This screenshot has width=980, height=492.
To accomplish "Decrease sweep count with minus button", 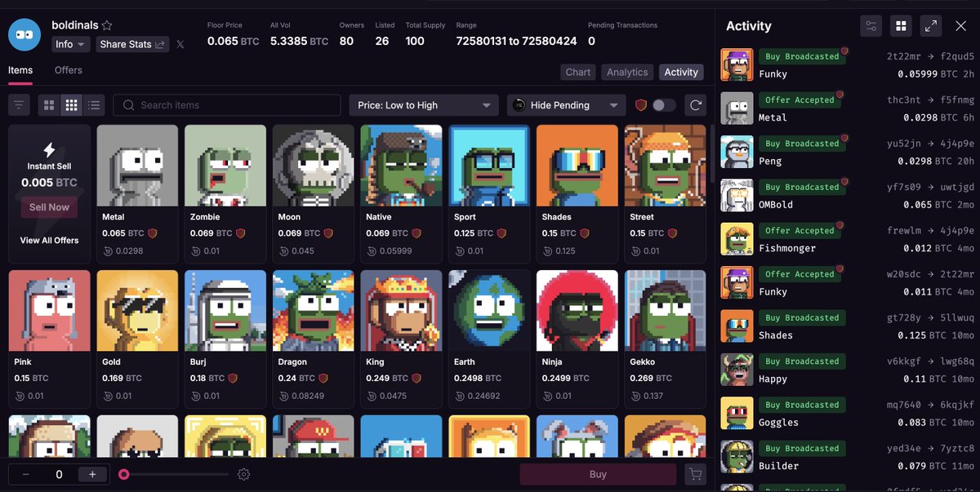I will 26,474.
